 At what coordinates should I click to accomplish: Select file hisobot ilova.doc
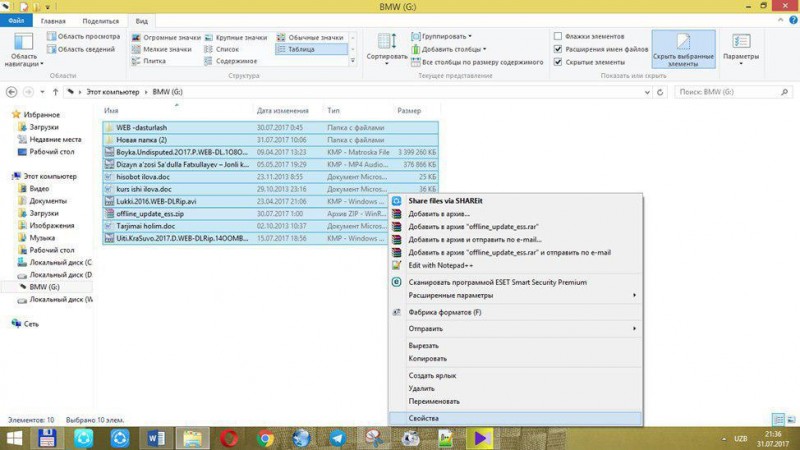pyautogui.click(x=270, y=177)
